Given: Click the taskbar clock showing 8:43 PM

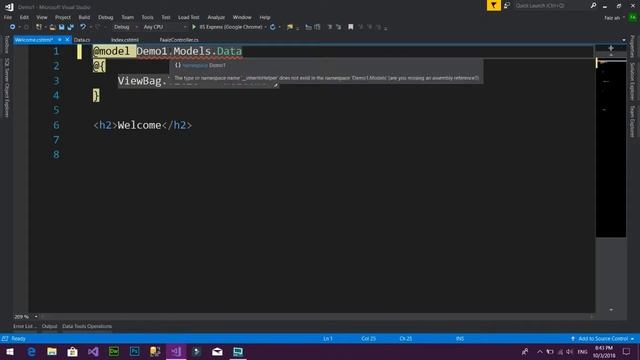Looking at the screenshot, I should click(x=604, y=351).
